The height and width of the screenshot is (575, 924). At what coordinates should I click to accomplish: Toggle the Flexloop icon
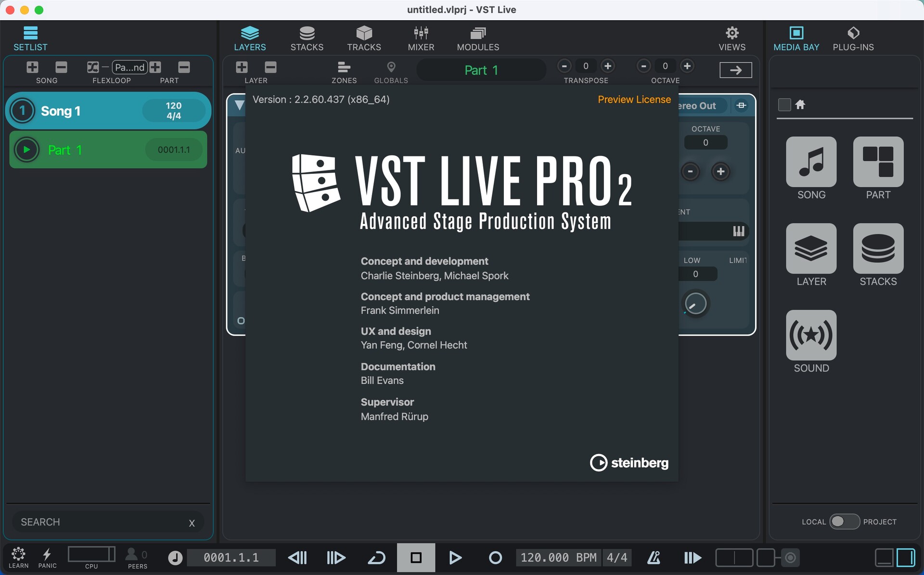click(x=93, y=67)
